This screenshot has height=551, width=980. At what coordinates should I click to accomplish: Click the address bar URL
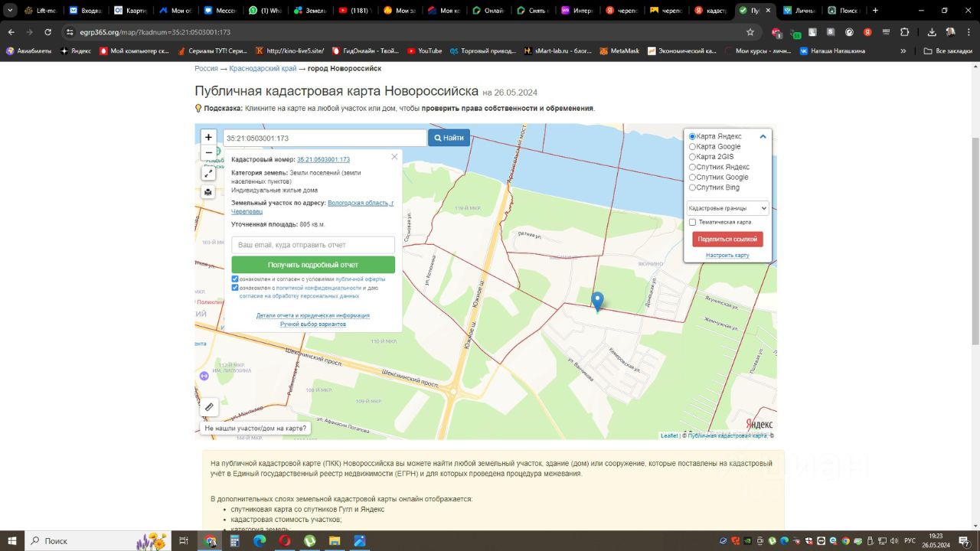click(155, 32)
